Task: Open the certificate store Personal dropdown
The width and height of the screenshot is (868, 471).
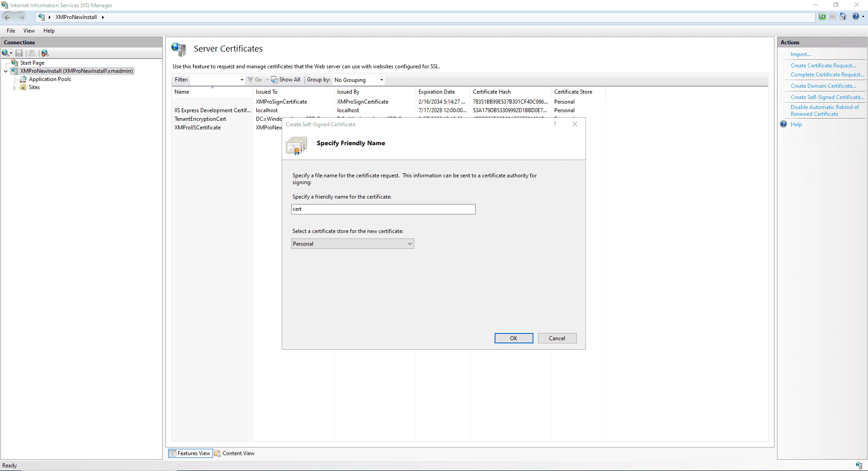Action: pyautogui.click(x=352, y=244)
